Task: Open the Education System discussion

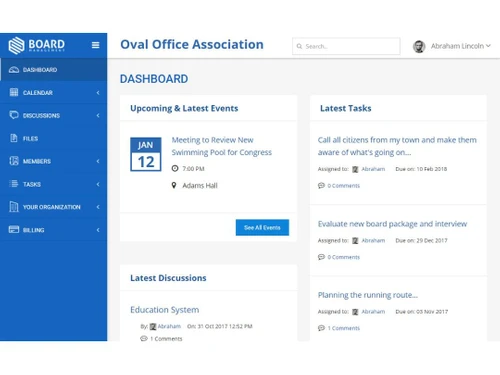Action: click(x=165, y=310)
